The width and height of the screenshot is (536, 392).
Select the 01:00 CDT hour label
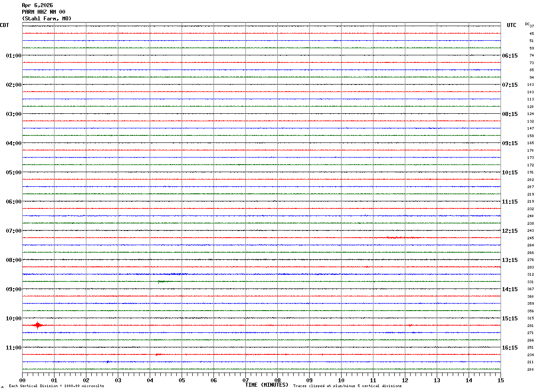click(x=14, y=56)
